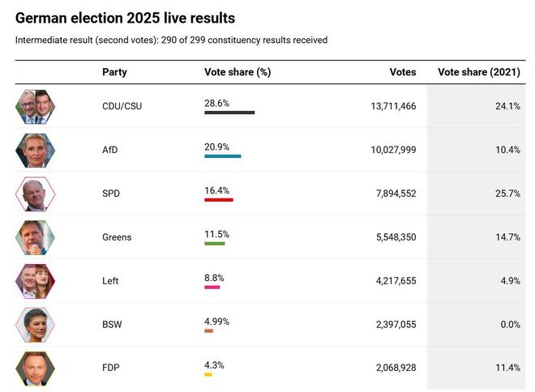
Task: Click the pink Left vote share bar
Action: coord(212,287)
